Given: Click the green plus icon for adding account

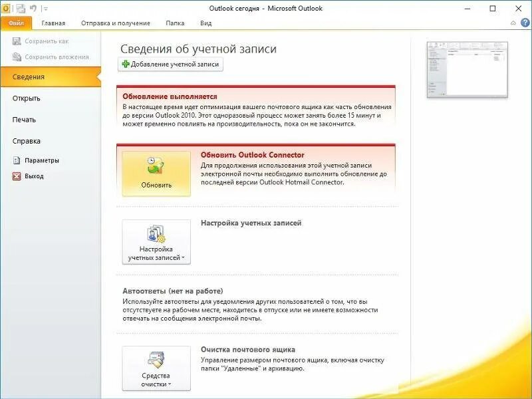Looking at the screenshot, I should click(126, 64).
